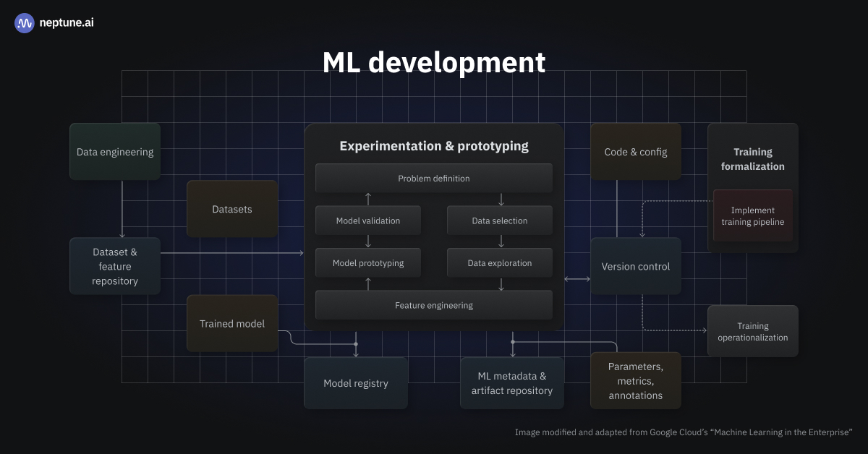
Task: Open the ML metadata & artifact repository node
Action: 512,382
